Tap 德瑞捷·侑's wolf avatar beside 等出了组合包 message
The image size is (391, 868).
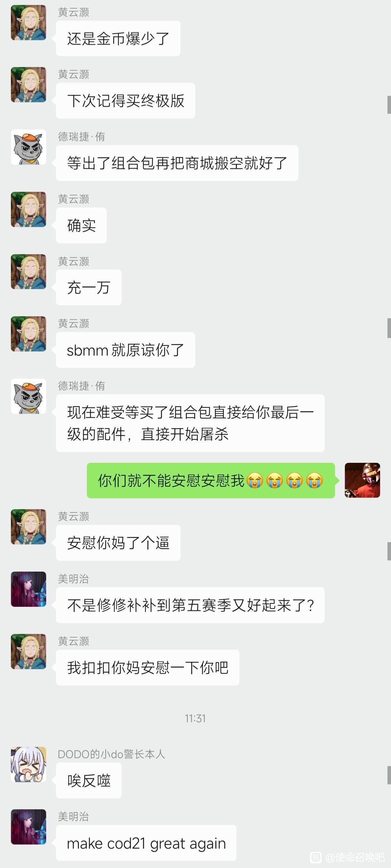pyautogui.click(x=28, y=147)
